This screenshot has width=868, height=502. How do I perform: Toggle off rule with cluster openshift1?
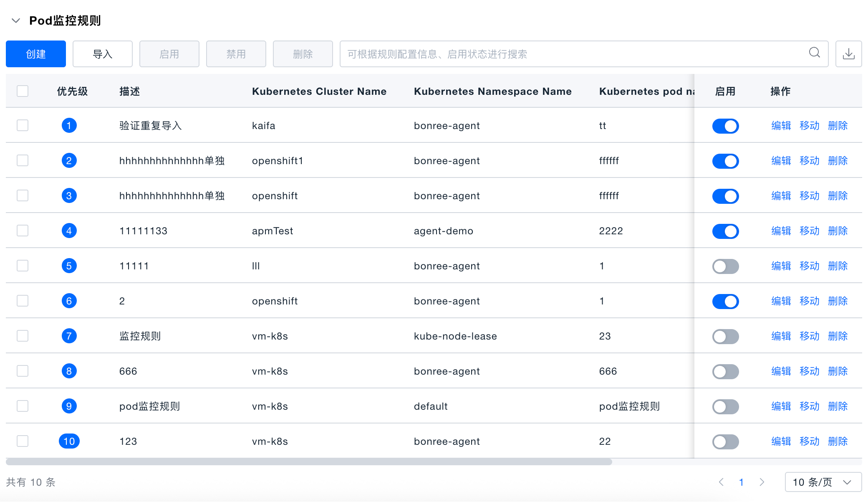725,161
